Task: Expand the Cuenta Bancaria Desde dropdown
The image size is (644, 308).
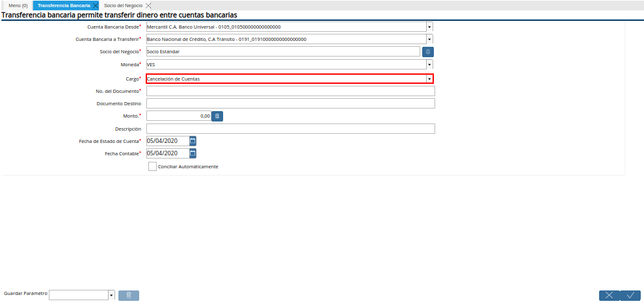Action: (x=429, y=27)
